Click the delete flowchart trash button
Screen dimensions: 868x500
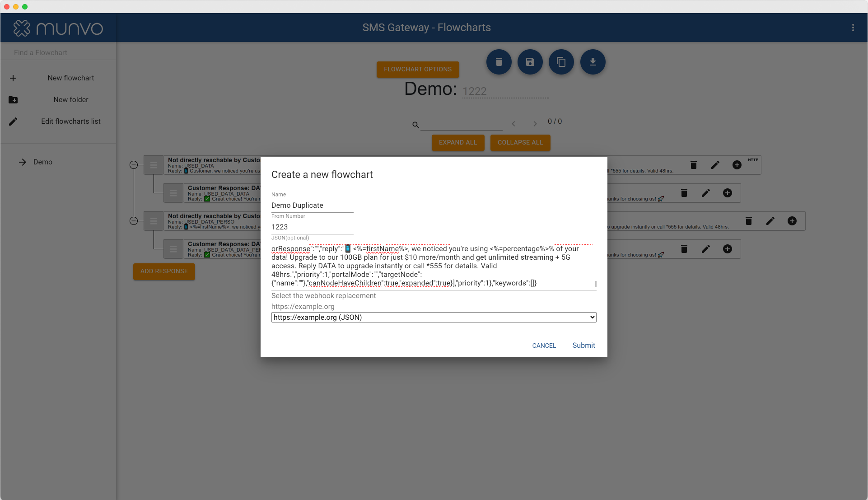[x=499, y=62]
